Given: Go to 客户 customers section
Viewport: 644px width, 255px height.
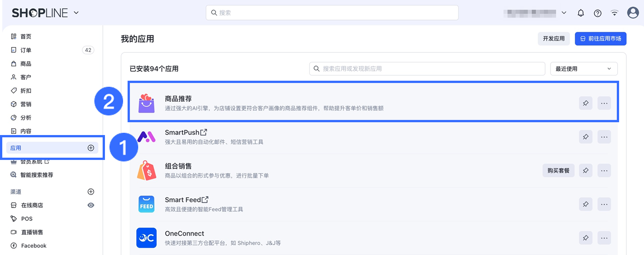Looking at the screenshot, I should [26, 77].
